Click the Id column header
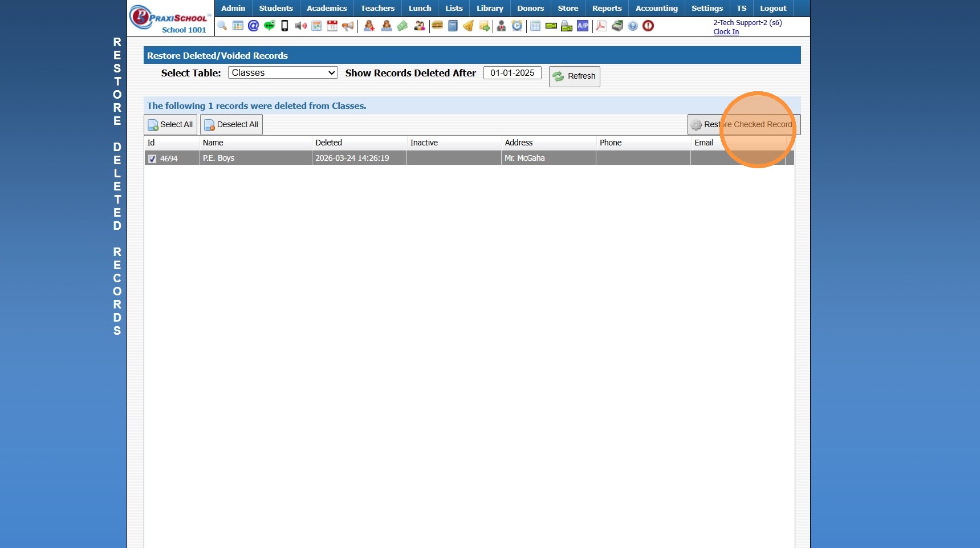 point(172,143)
